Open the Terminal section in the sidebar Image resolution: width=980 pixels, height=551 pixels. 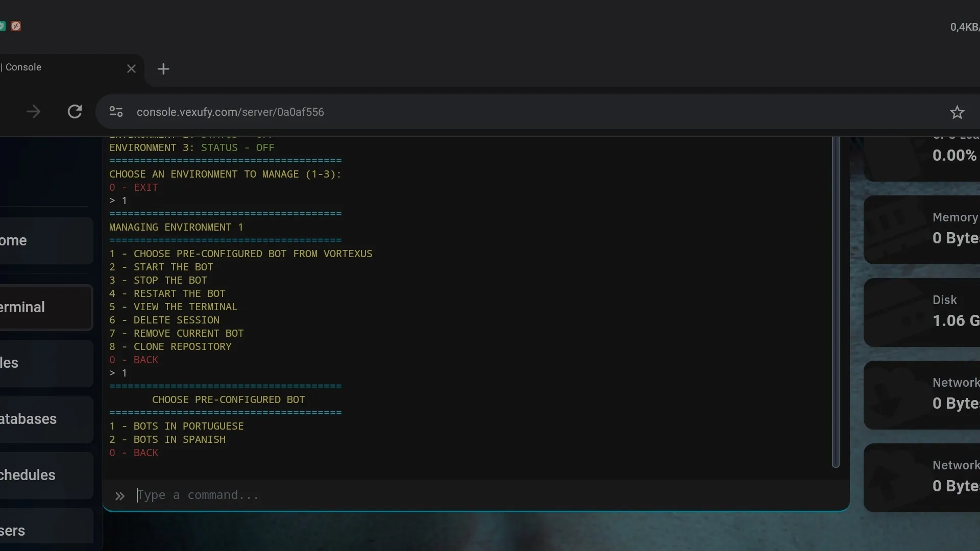click(x=31, y=307)
